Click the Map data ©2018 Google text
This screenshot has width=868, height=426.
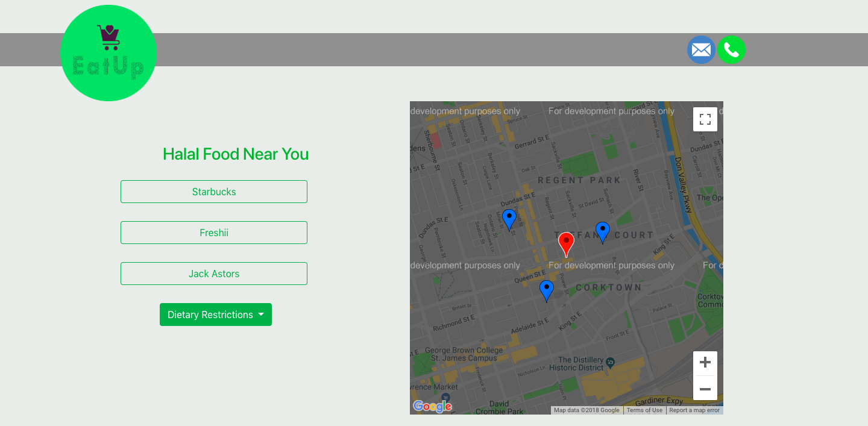tap(587, 410)
